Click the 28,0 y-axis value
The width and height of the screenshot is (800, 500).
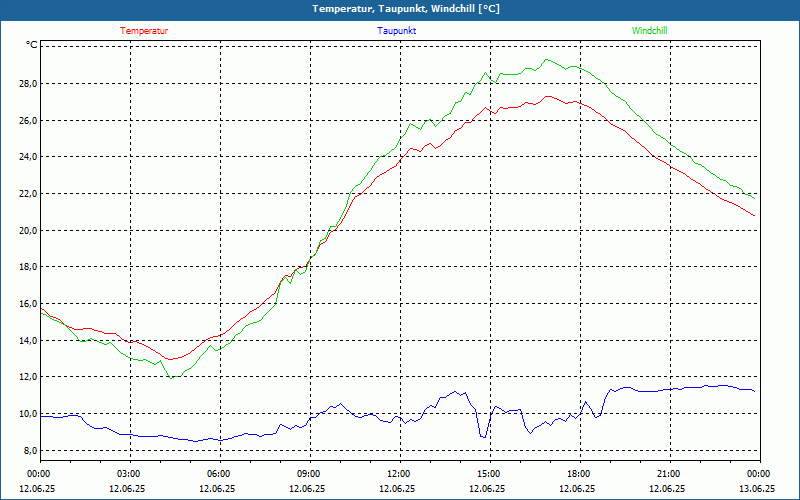tap(28, 84)
